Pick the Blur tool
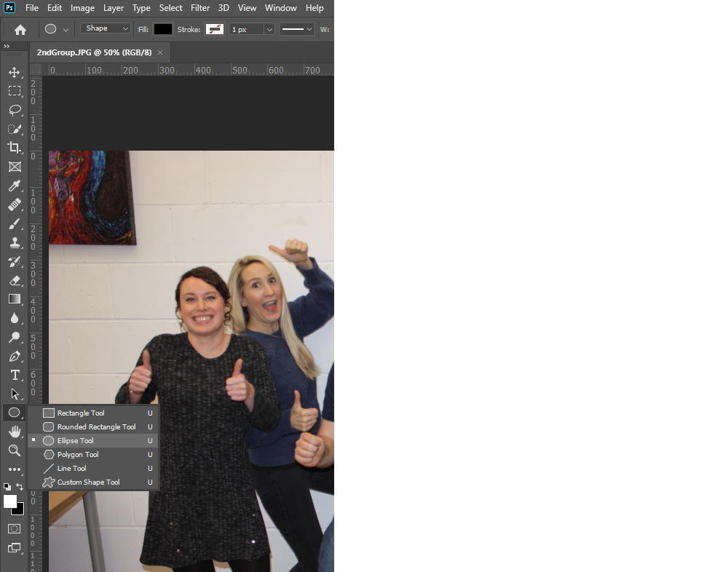This screenshot has height=572, width=728. point(15,318)
